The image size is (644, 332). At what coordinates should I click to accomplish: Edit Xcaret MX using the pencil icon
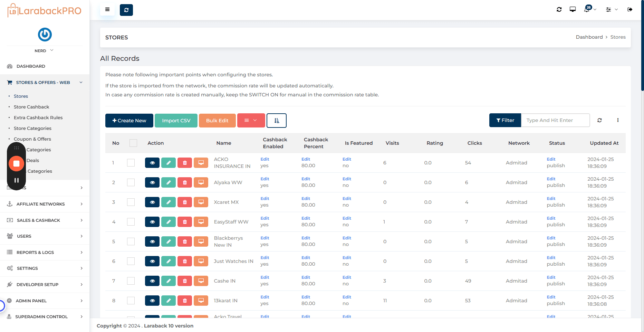click(169, 202)
